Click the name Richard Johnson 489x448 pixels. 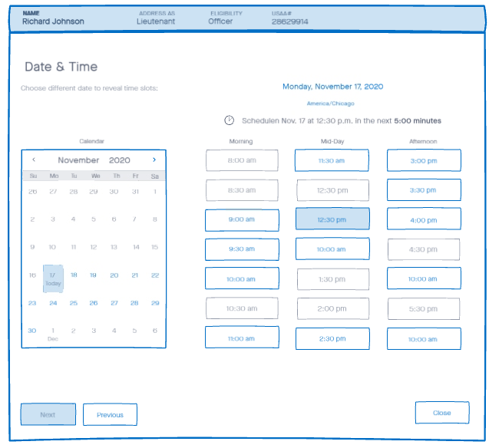[x=53, y=21]
